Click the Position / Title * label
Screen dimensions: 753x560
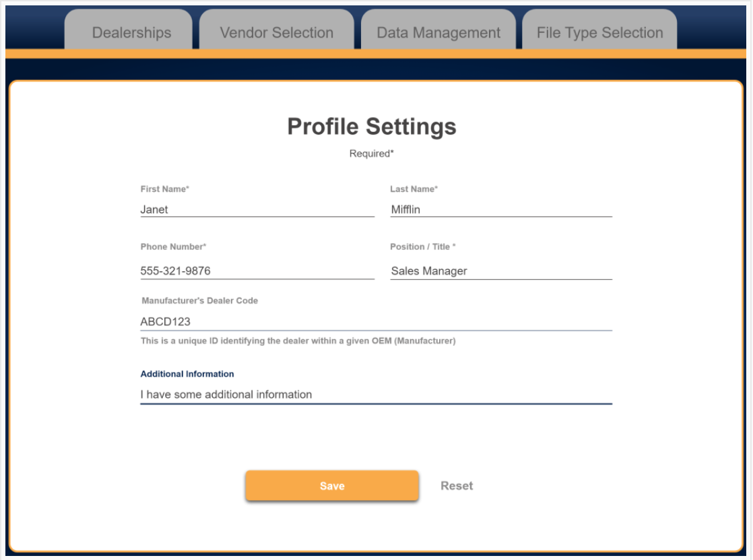[x=422, y=246]
